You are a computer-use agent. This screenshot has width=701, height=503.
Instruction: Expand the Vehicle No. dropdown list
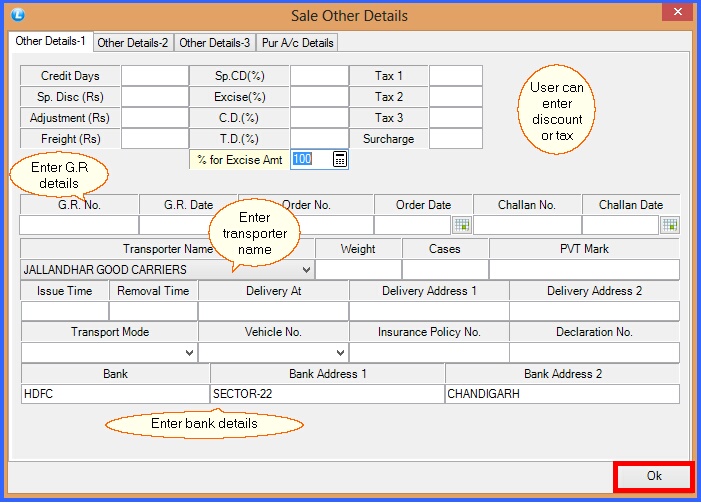pos(340,353)
